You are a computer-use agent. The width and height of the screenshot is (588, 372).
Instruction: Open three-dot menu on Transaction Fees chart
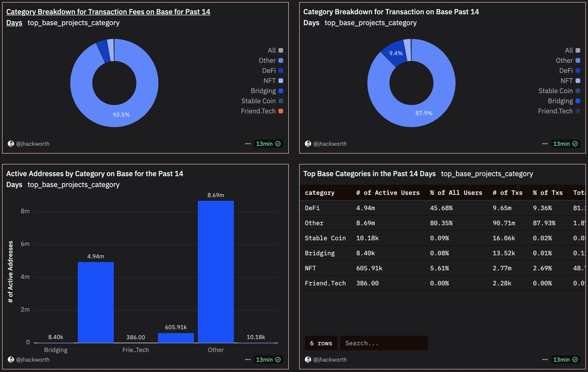(248, 144)
